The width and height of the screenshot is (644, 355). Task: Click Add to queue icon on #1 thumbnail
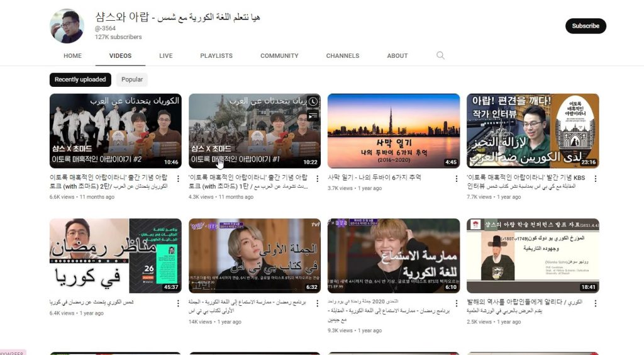coord(313,116)
